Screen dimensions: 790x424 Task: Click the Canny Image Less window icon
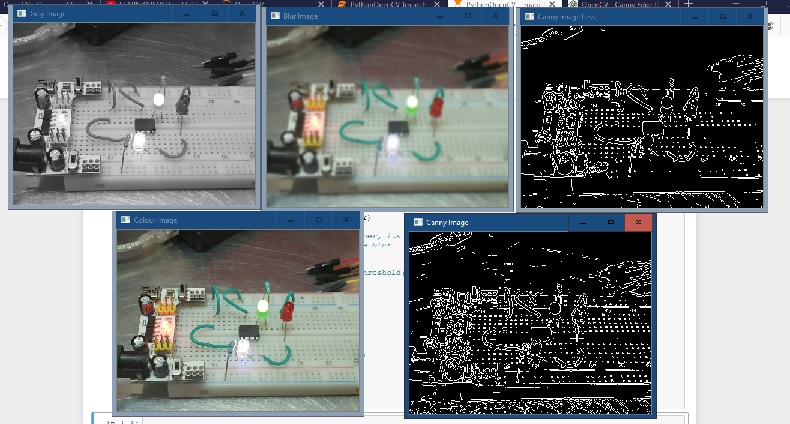click(x=529, y=17)
